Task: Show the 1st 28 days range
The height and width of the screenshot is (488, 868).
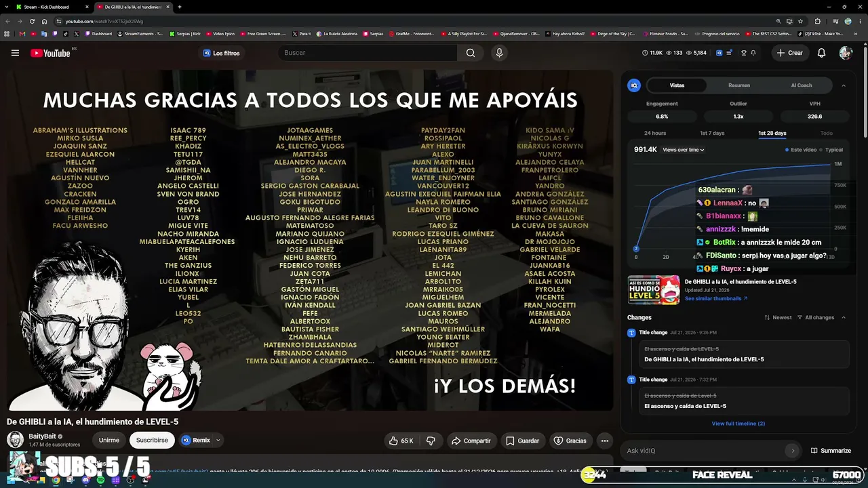Action: [772, 134]
